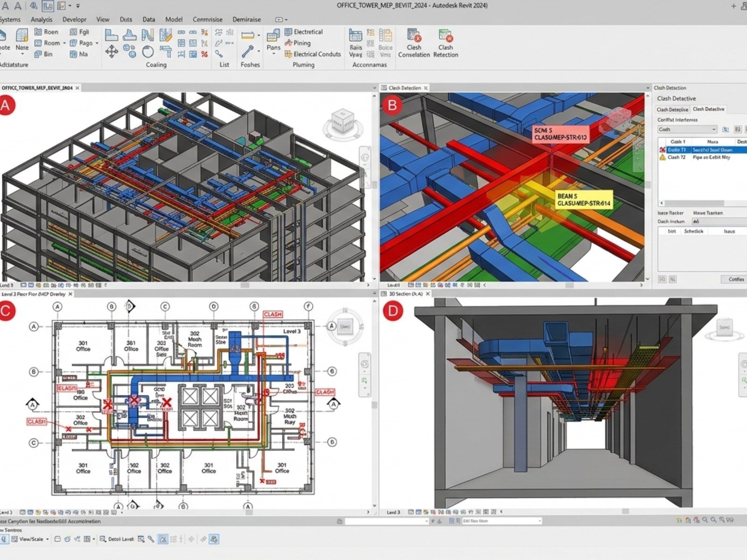
Task: Open the Coth dropdown in Clash Detective
Action: coord(687,129)
